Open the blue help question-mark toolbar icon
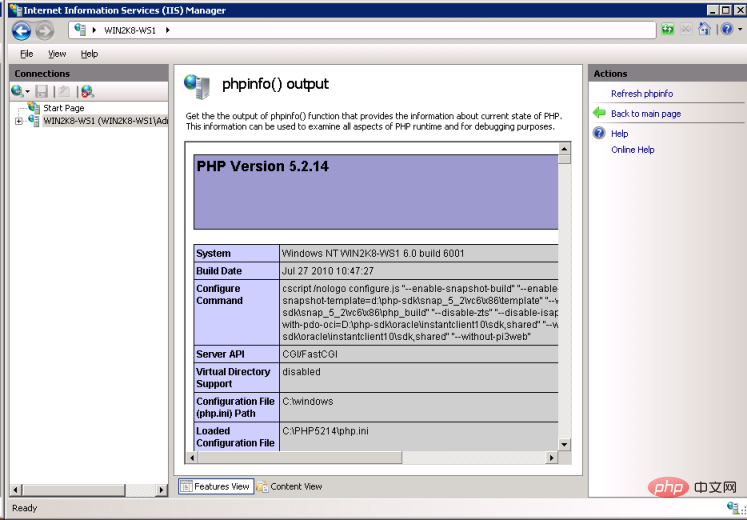 727,30
